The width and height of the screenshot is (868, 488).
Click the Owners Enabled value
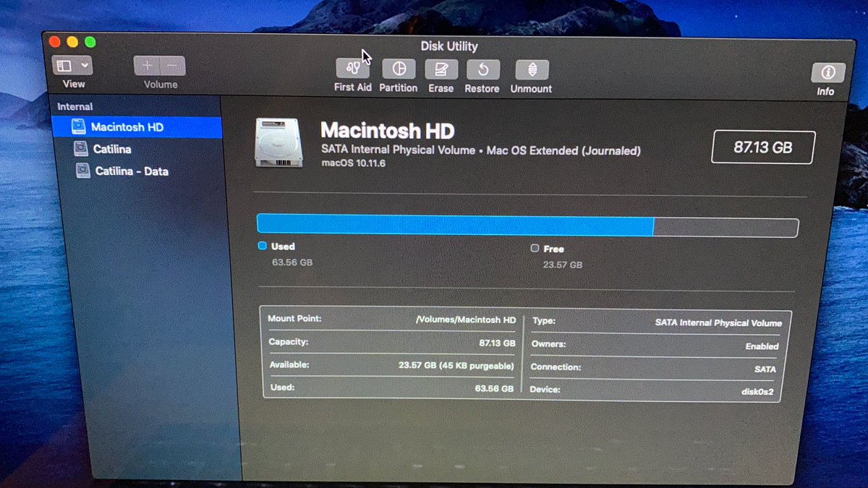(x=762, y=346)
